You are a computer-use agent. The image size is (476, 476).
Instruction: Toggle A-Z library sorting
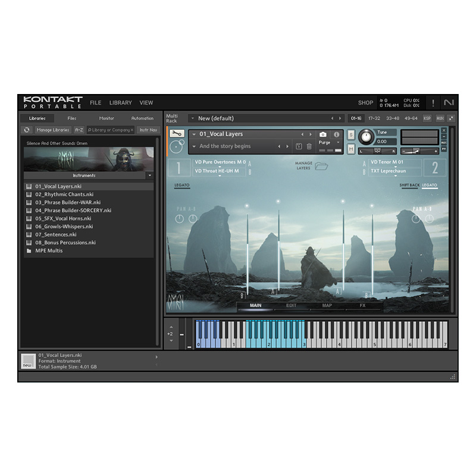pyautogui.click(x=79, y=130)
